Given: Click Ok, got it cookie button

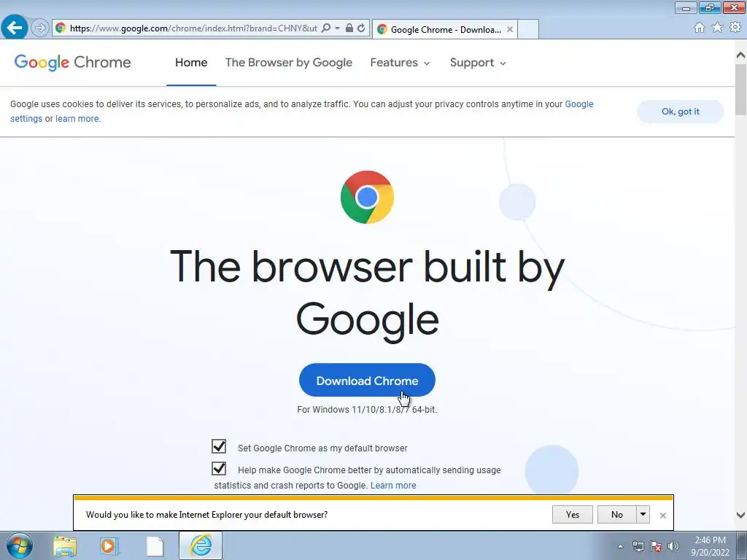Looking at the screenshot, I should coord(681,112).
